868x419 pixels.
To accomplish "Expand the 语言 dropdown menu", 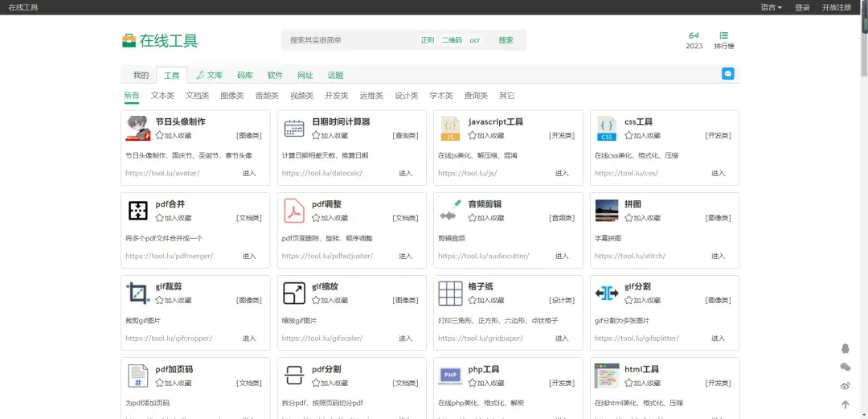I will [x=771, y=7].
